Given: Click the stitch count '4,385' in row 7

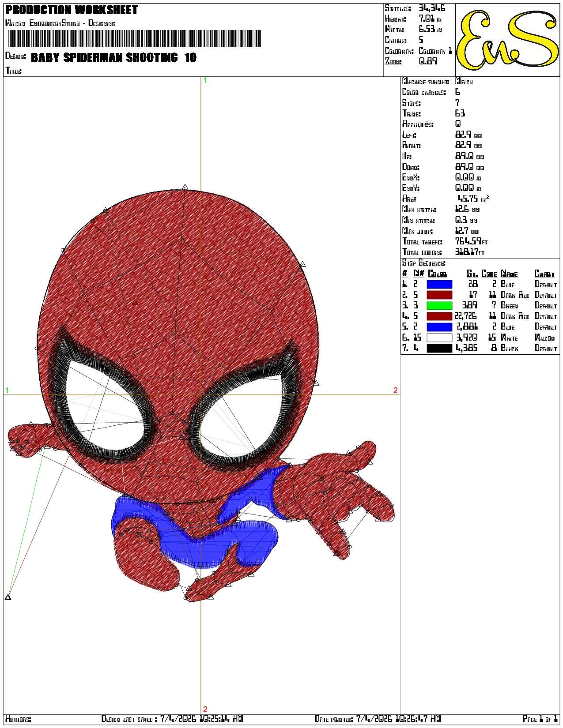Looking at the screenshot, I should click(x=467, y=348).
